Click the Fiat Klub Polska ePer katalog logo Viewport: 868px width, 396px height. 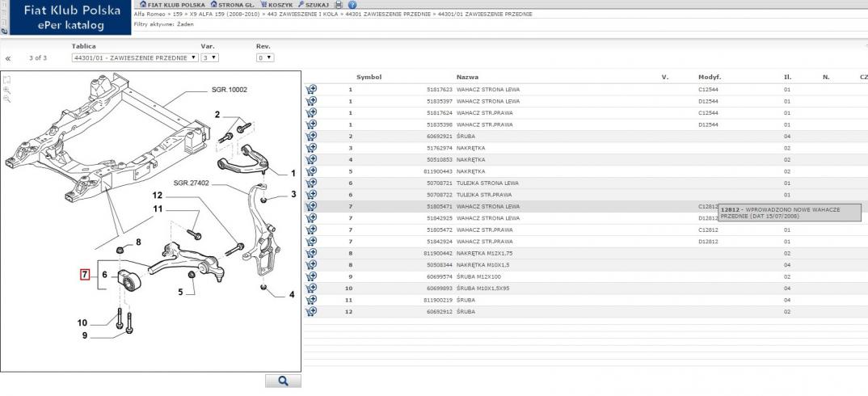pos(71,18)
